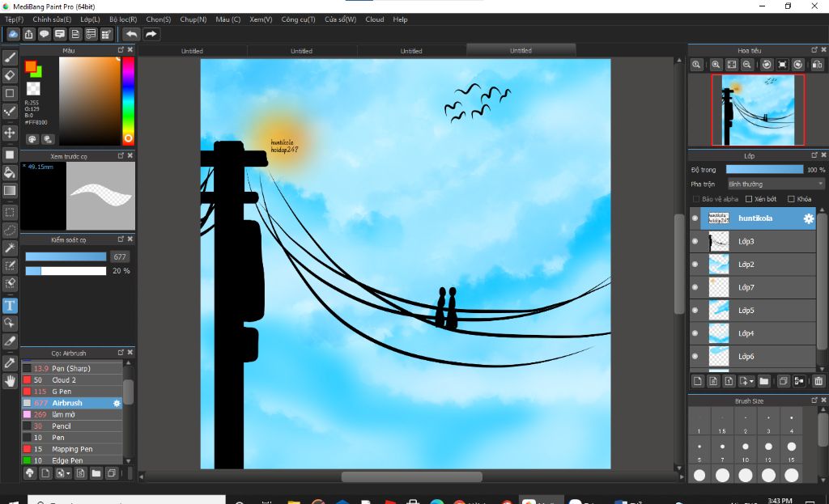Open the Bộ lọc(R) menu
This screenshot has width=829, height=504.
tap(123, 19)
